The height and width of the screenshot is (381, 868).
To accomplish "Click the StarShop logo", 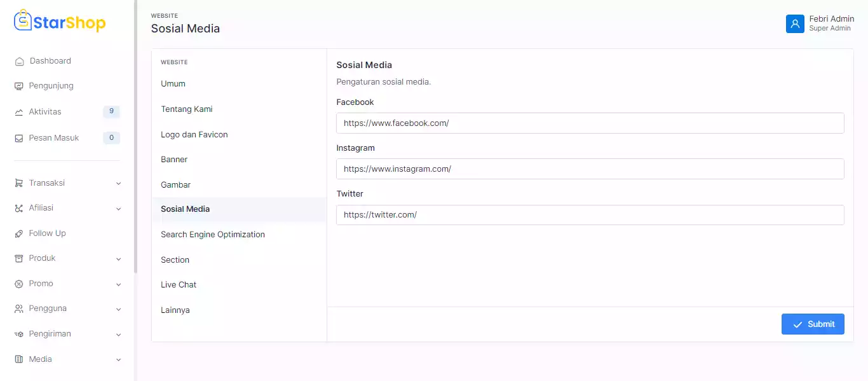I will [60, 22].
